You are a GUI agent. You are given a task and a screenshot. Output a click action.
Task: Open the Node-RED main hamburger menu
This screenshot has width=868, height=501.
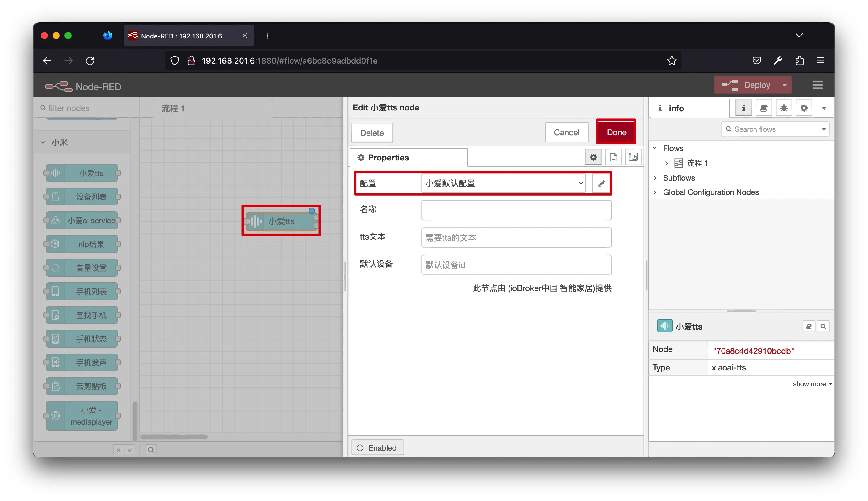click(817, 85)
